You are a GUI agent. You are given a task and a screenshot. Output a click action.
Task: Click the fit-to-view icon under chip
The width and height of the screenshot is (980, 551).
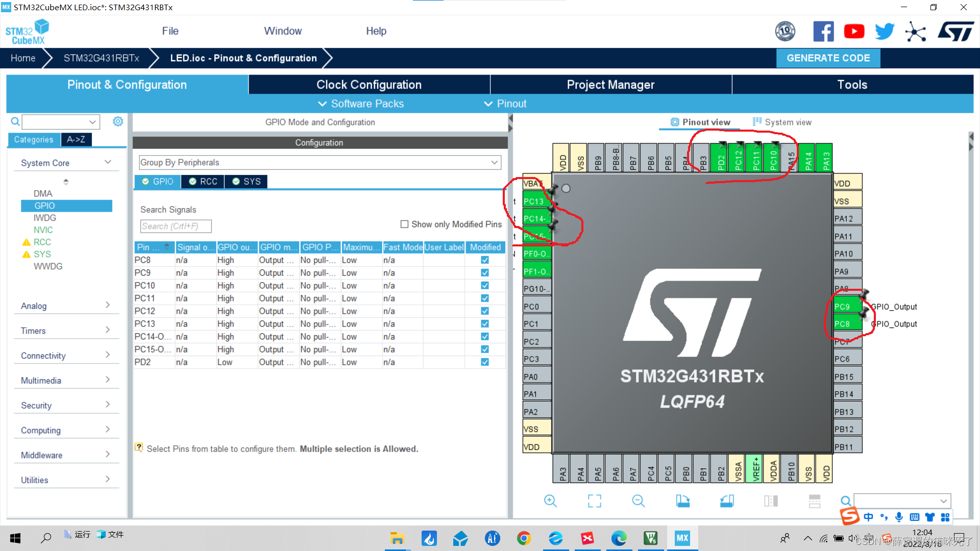[594, 501]
